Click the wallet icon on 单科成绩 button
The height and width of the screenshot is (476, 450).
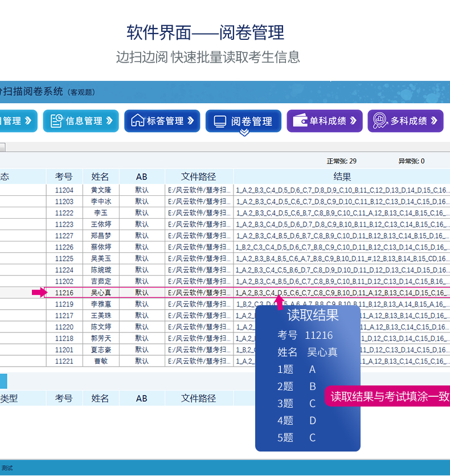[300, 121]
